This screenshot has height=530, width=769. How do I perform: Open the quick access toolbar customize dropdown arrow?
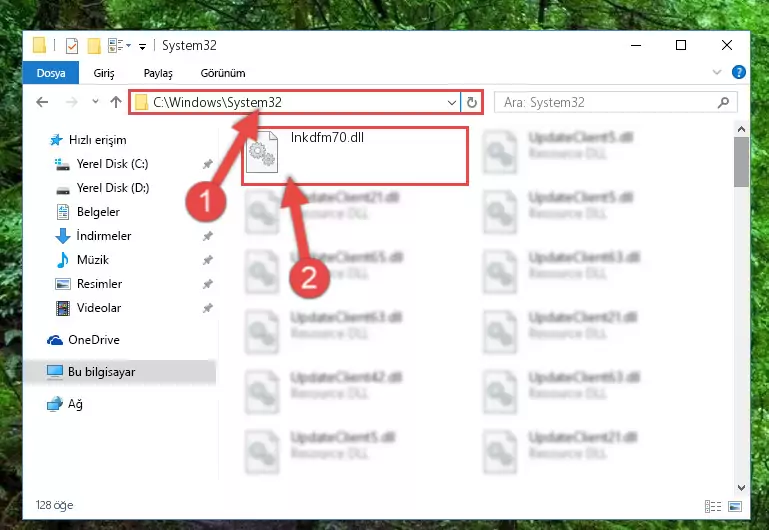point(142,47)
